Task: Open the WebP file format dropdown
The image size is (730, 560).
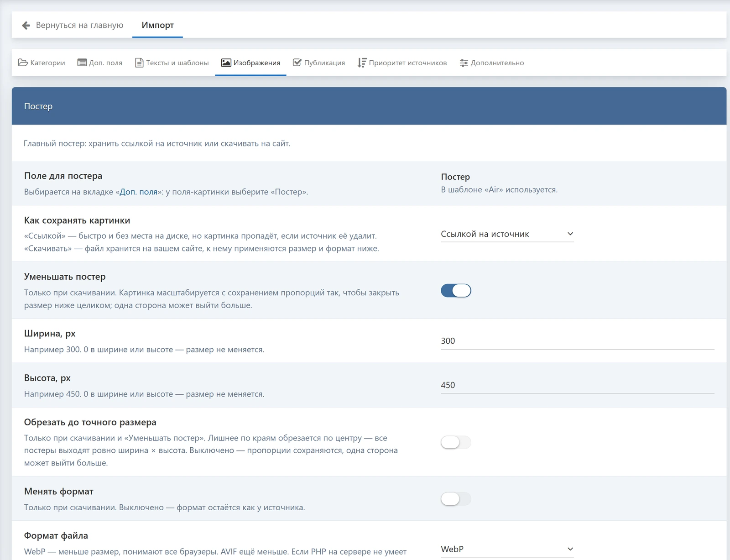Action: (507, 549)
